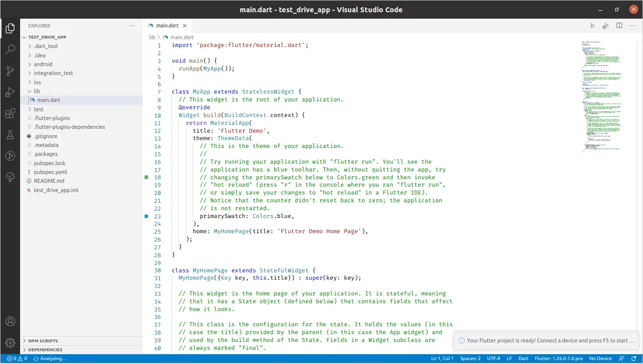Open editor More Actions ellipsis

[x=632, y=25]
